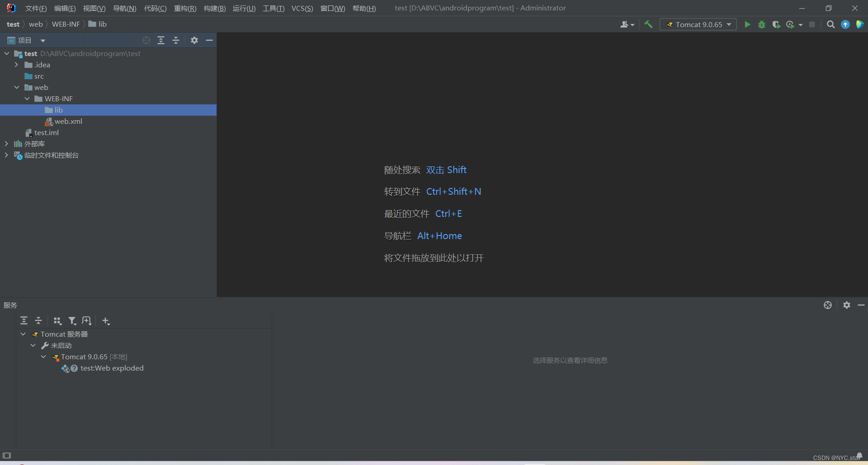868x465 pixels.
Task: Open the 文件(F) menu
Action: tap(35, 8)
